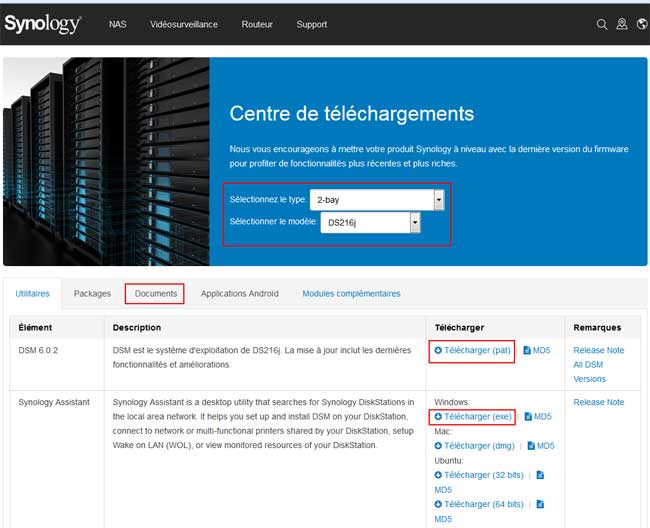Click the globe language icon
The width and height of the screenshot is (650, 528).
640,24
